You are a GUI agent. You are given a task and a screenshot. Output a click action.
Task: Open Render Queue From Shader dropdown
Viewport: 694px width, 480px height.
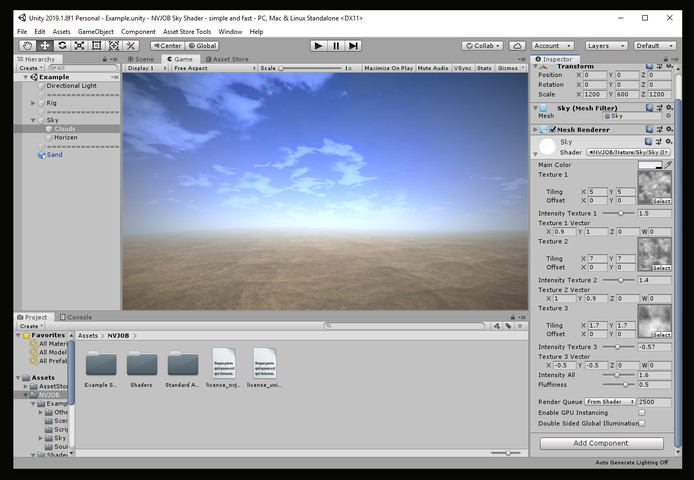(610, 402)
